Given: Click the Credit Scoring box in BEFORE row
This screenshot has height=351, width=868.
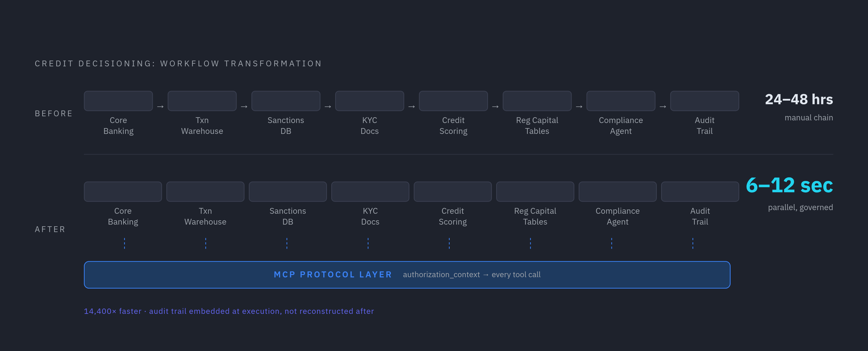Looking at the screenshot, I should 453,101.
